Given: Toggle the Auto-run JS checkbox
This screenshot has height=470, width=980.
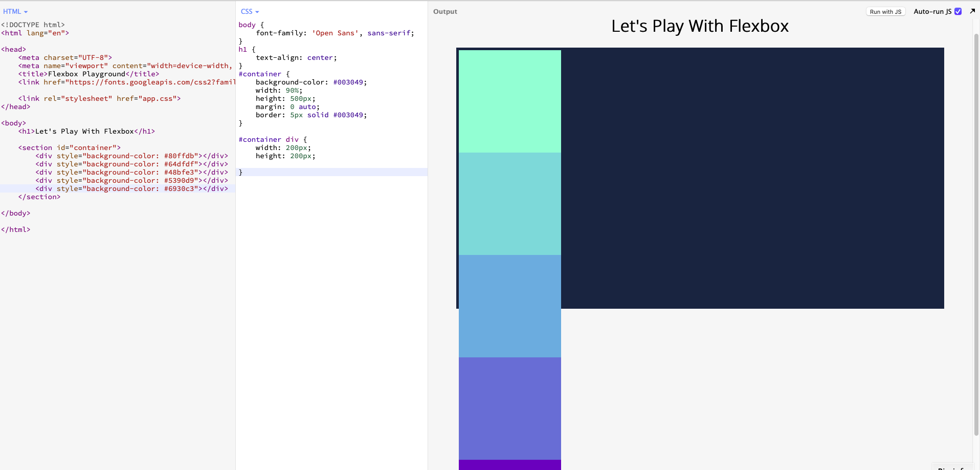Looking at the screenshot, I should click(958, 11).
